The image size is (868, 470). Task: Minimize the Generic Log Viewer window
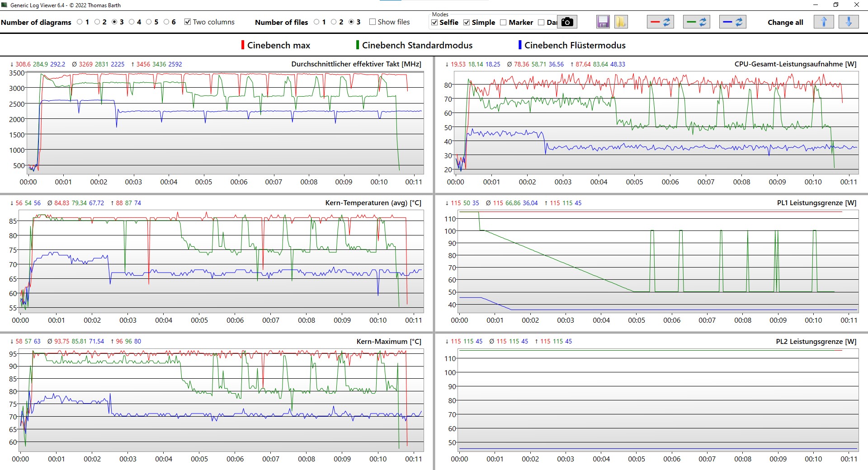point(816,5)
